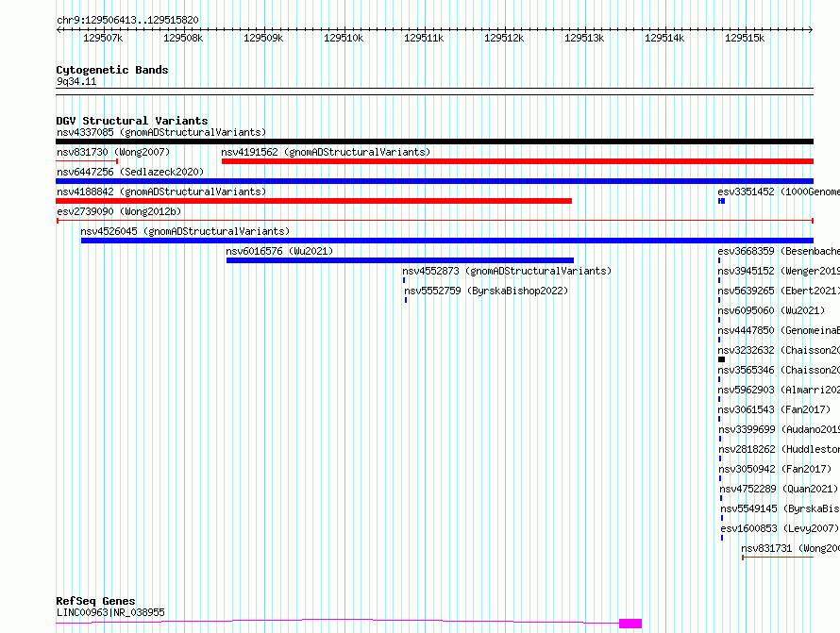Image resolution: width=840 pixels, height=633 pixels.
Task: Select the nsv4526045 blue variant bar
Action: 447,241
